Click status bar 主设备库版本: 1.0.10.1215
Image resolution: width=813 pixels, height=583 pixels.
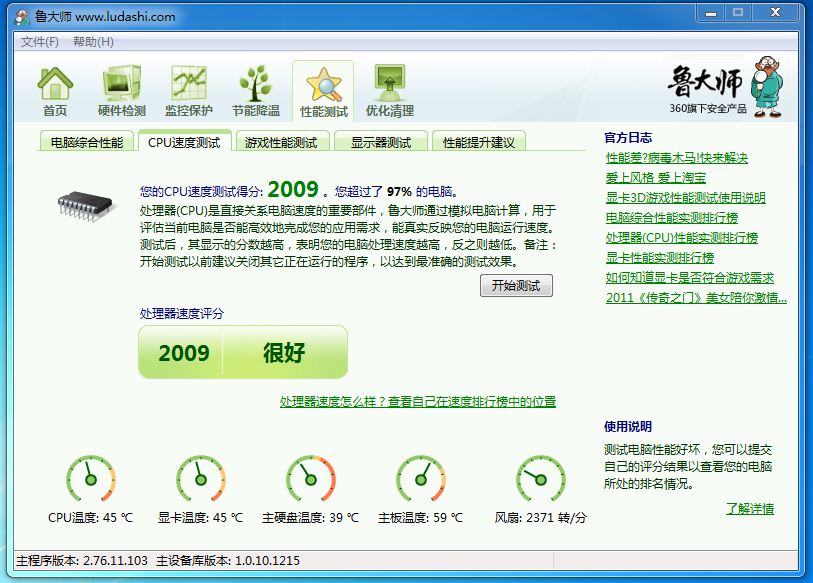pyautogui.click(x=228, y=561)
